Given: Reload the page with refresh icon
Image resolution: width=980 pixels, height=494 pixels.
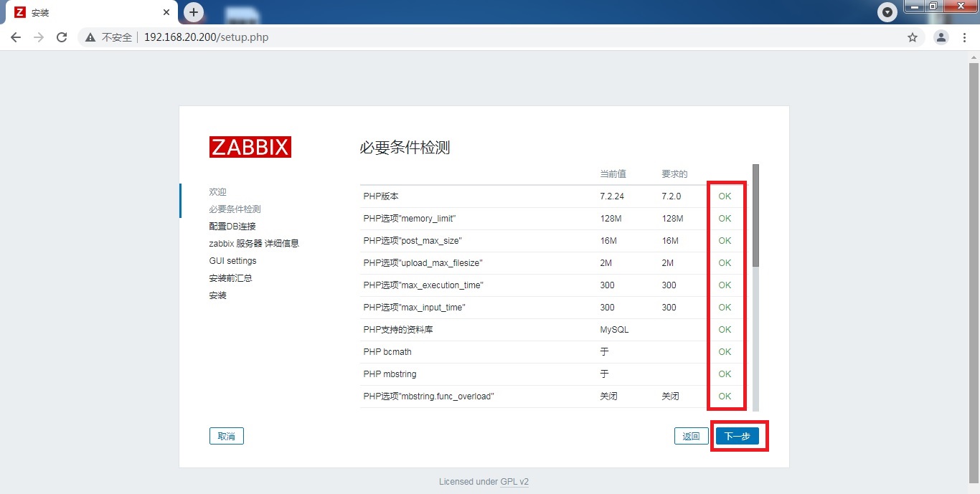Looking at the screenshot, I should click(x=62, y=37).
